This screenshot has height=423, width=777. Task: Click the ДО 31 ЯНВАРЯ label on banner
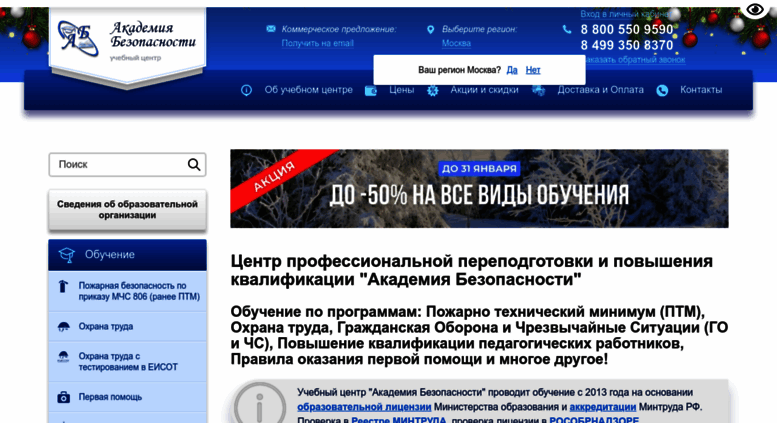479,168
